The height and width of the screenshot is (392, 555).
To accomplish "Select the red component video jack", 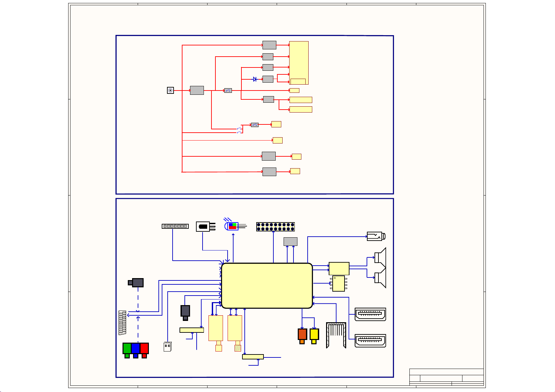I will 144,350.
